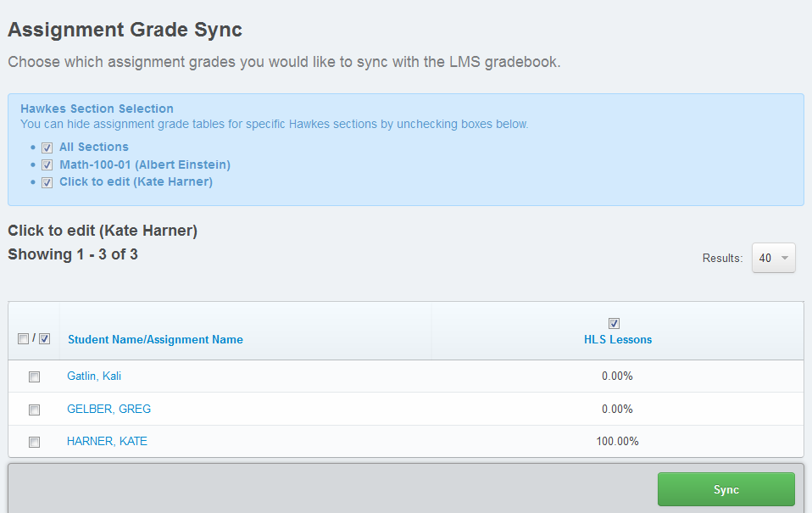Uncheck the Math-100-01 (Albert Einstein) section checkbox
The width and height of the screenshot is (812, 513).
click(47, 165)
